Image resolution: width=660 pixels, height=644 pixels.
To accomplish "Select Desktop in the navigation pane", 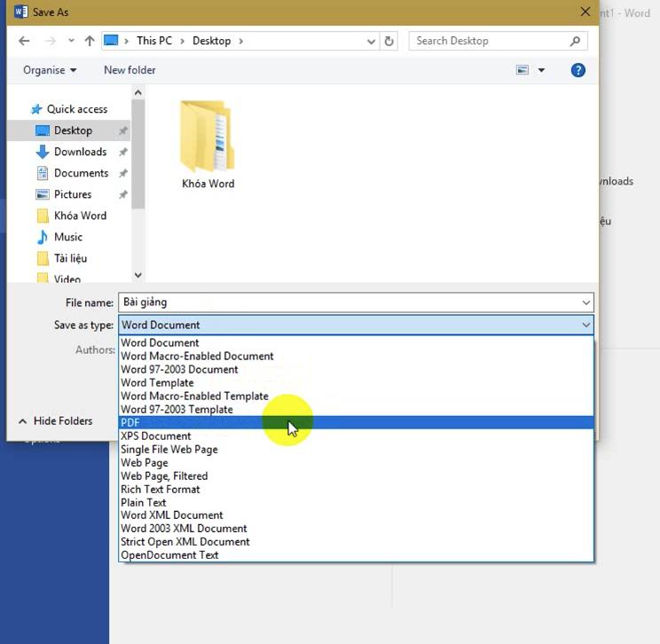I will pos(68,130).
